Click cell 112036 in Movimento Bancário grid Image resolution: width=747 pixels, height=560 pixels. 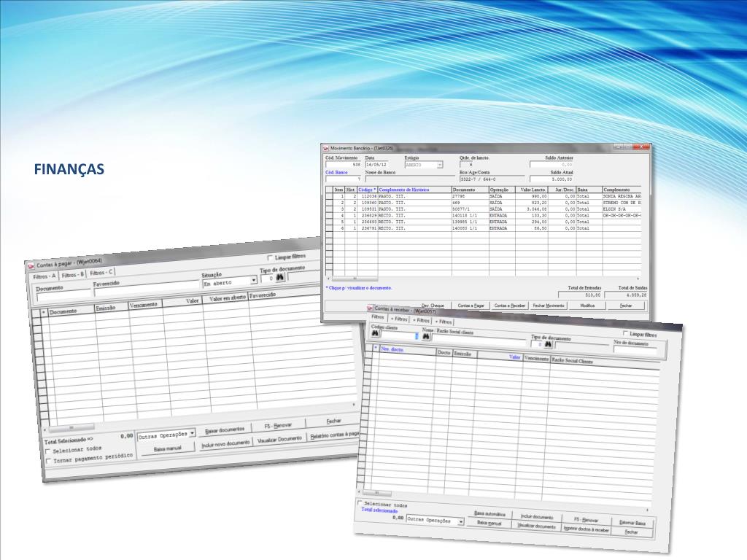point(368,196)
